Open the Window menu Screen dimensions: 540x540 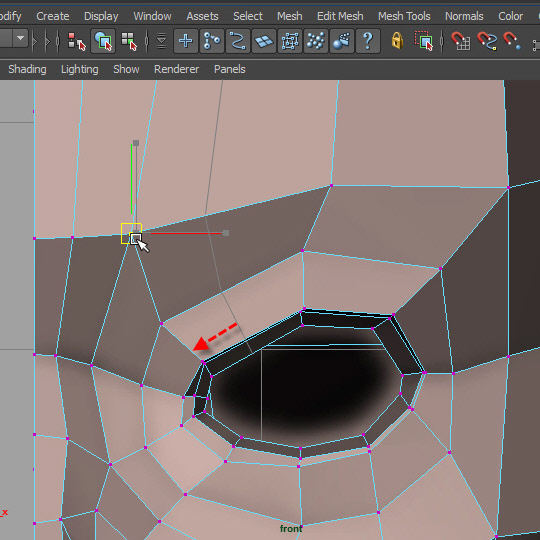point(152,16)
